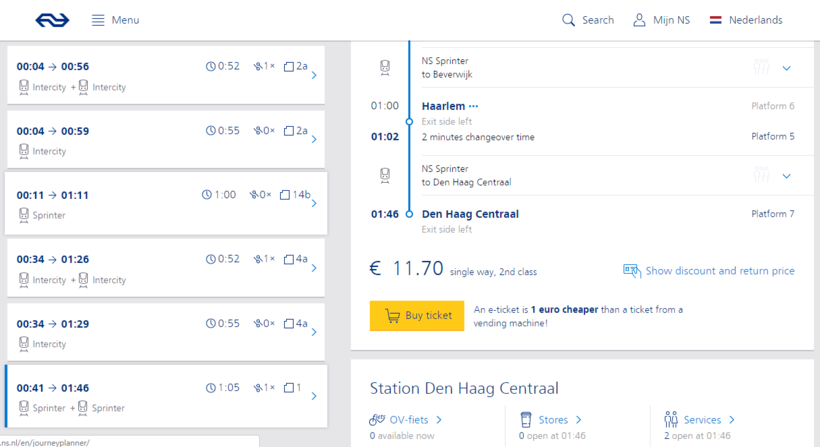
Task: Expand Sprinter to Den Haag Centraal details
Action: [x=786, y=176]
